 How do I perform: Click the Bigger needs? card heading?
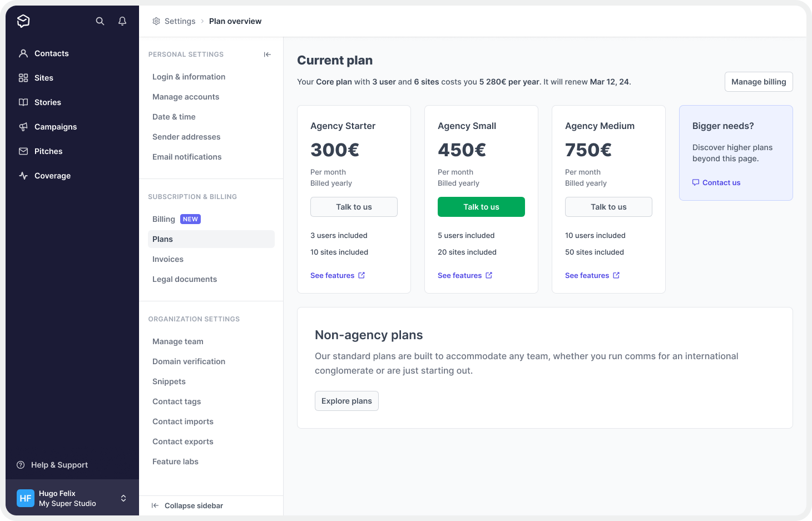(x=723, y=126)
